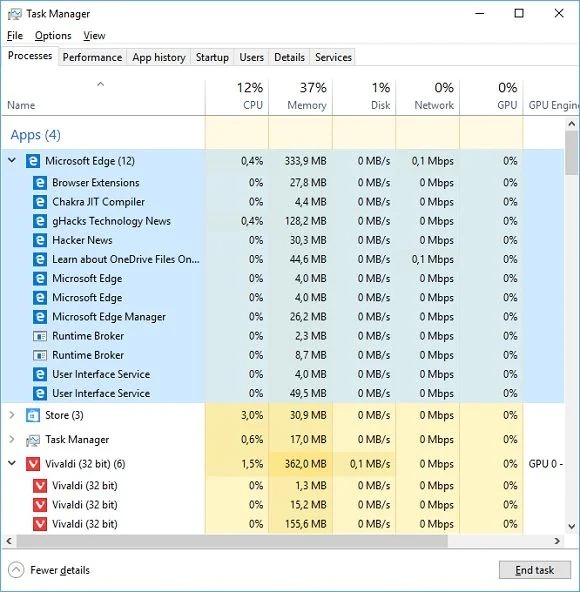Collapse the Vivaldi (32 bit) (6) group

coord(12,463)
